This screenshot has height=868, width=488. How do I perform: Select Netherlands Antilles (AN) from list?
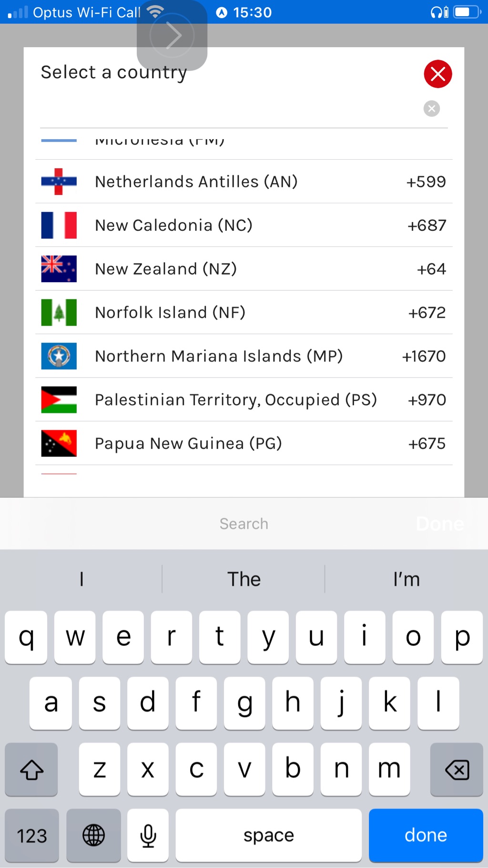coord(196,182)
